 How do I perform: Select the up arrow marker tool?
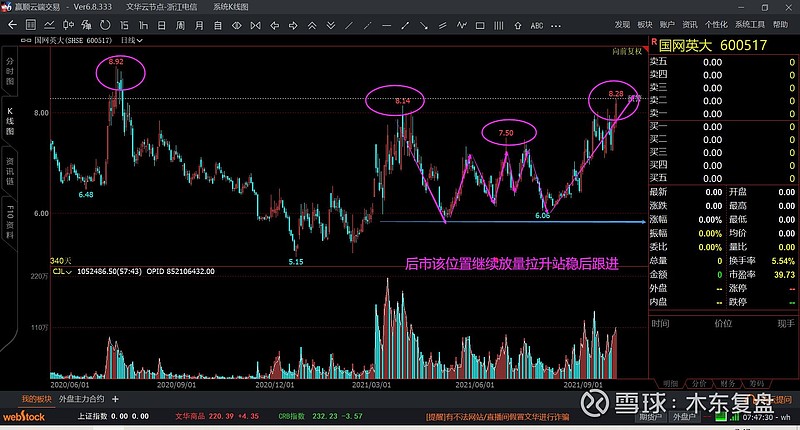pyautogui.click(x=518, y=25)
